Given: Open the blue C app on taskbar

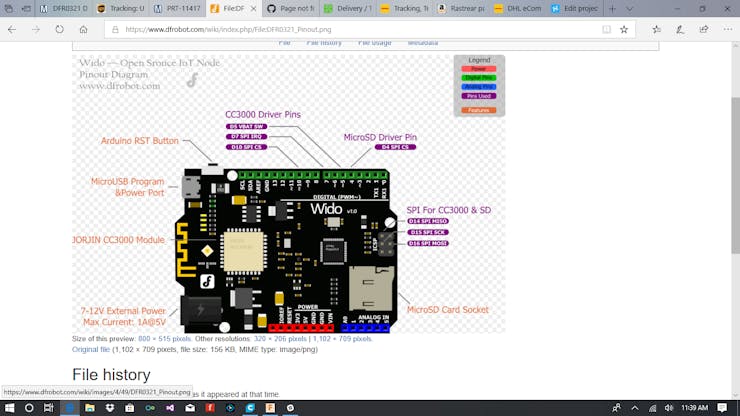Looking at the screenshot, I should click(x=250, y=408).
